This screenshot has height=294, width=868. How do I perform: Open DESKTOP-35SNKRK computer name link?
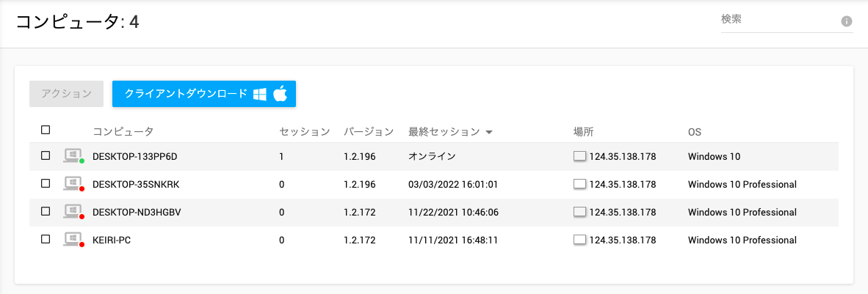pos(136,185)
